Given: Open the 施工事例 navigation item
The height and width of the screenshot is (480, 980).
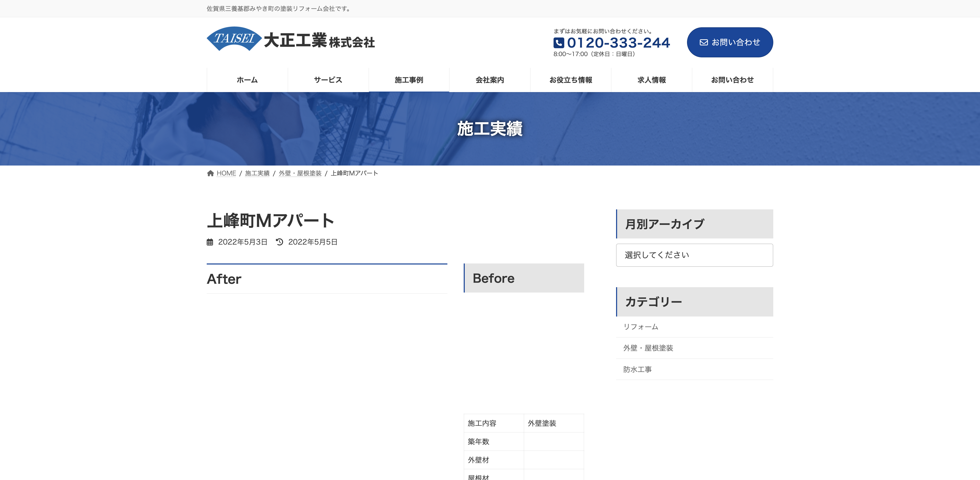Looking at the screenshot, I should [409, 80].
